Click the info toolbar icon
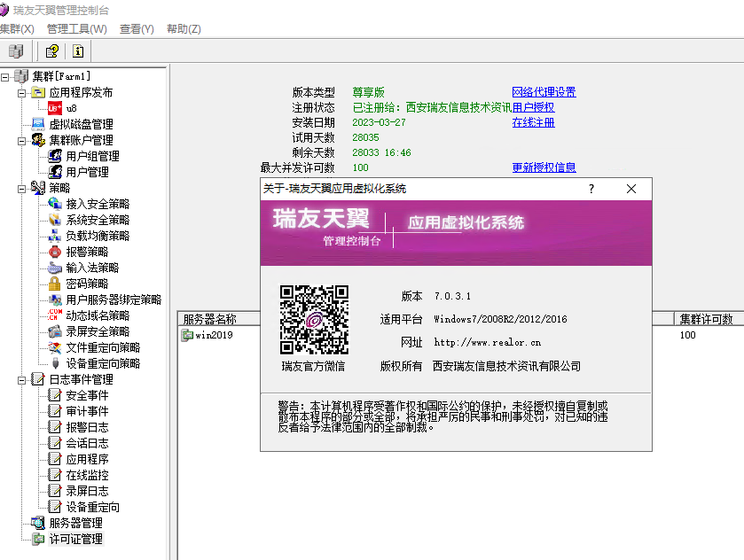The image size is (744, 560). pos(78,51)
